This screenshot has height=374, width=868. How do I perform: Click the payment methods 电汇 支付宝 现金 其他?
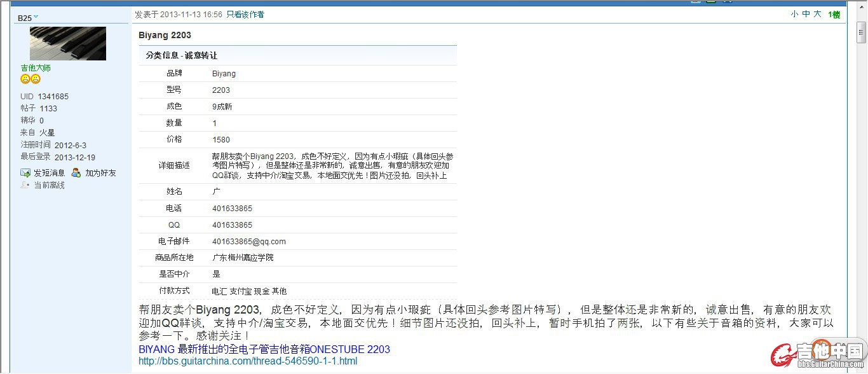tap(249, 291)
